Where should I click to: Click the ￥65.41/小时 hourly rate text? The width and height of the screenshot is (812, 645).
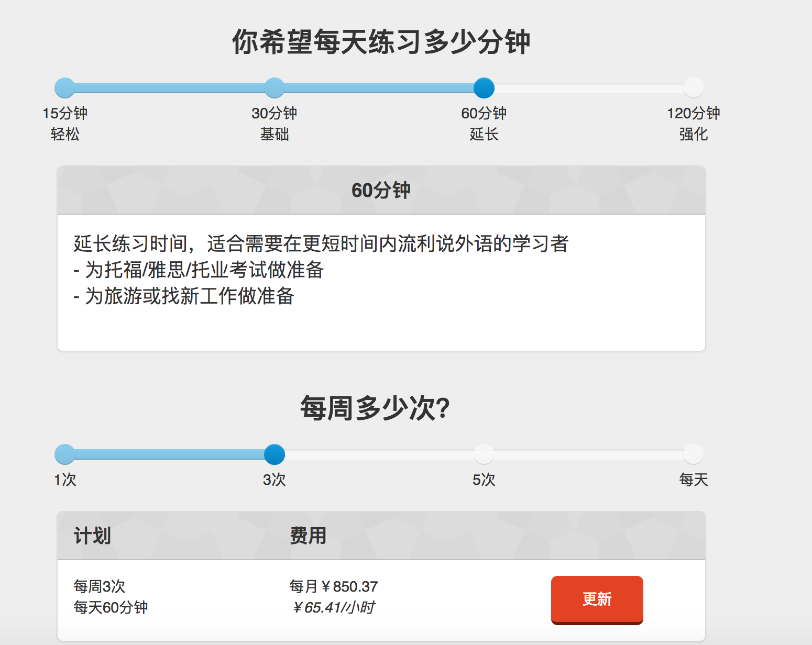pos(336,608)
